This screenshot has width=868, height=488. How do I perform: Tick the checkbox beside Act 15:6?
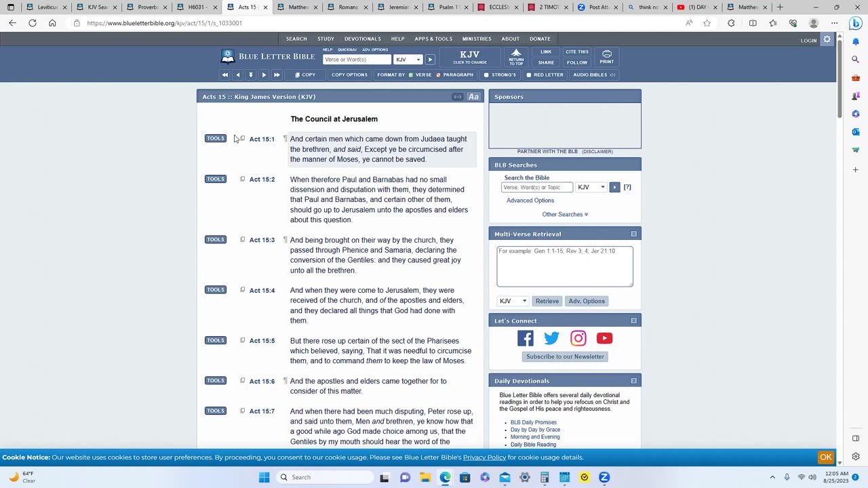click(x=242, y=380)
